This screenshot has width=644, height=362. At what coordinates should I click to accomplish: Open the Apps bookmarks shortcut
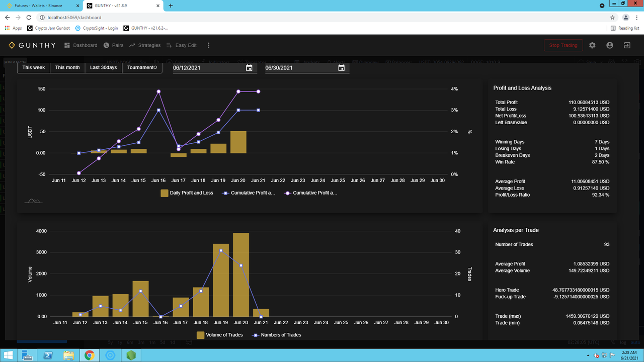coord(13,28)
